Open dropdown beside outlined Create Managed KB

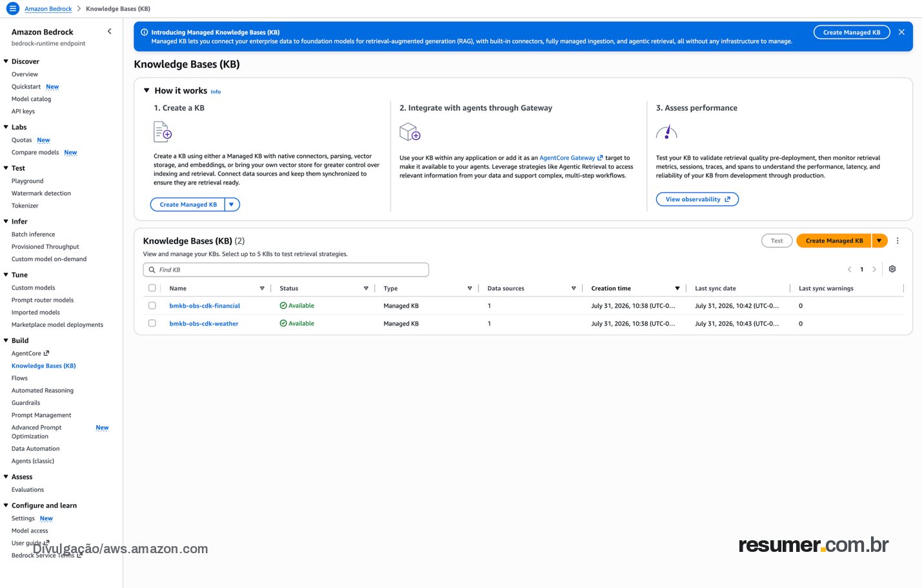tap(232, 204)
